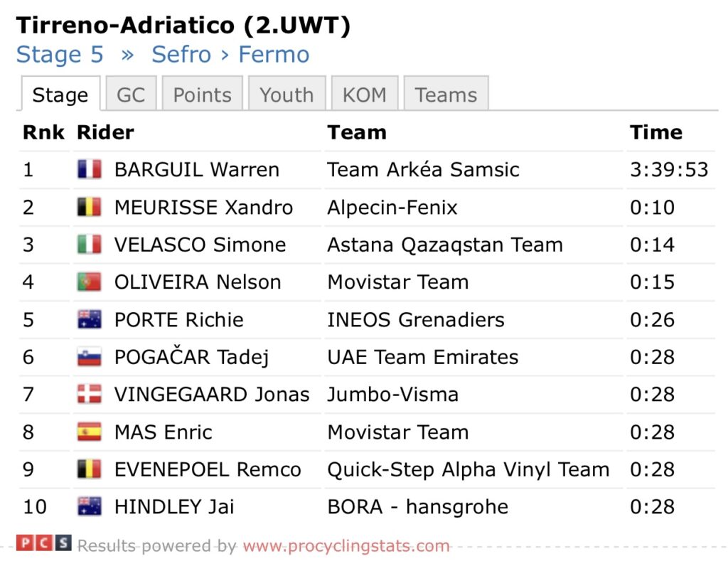The image size is (728, 566).
Task: Click rider EVENEPOEL Remco's name
Action: [x=208, y=470]
